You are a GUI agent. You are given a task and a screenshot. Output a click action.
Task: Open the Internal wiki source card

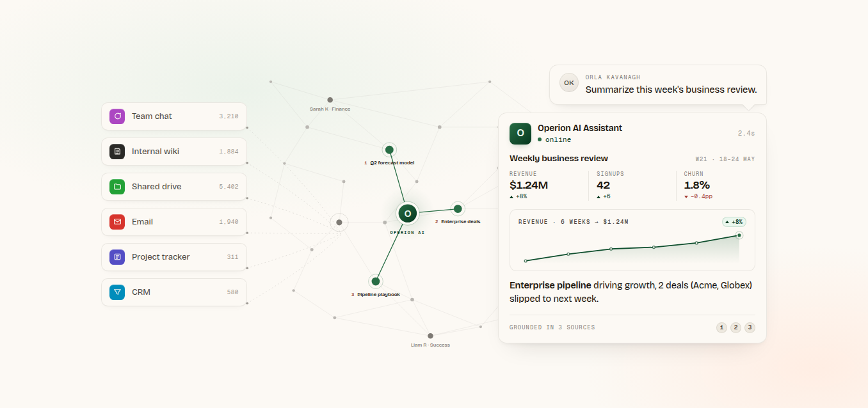click(174, 152)
